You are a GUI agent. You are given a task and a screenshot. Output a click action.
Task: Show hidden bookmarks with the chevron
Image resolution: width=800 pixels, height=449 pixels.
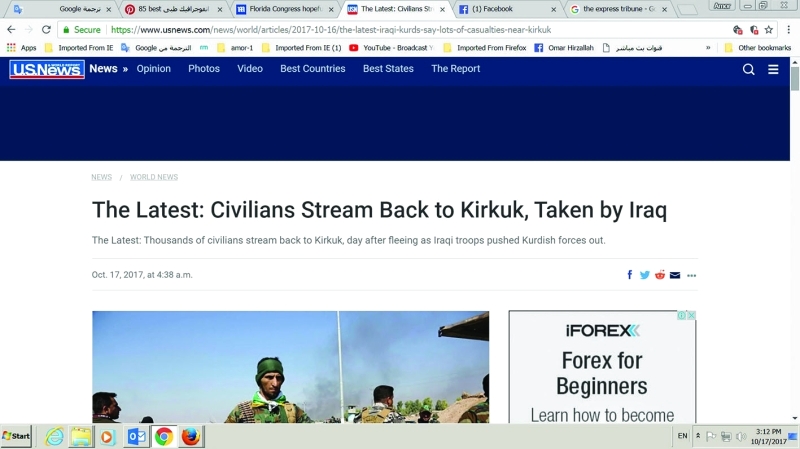[708, 47]
